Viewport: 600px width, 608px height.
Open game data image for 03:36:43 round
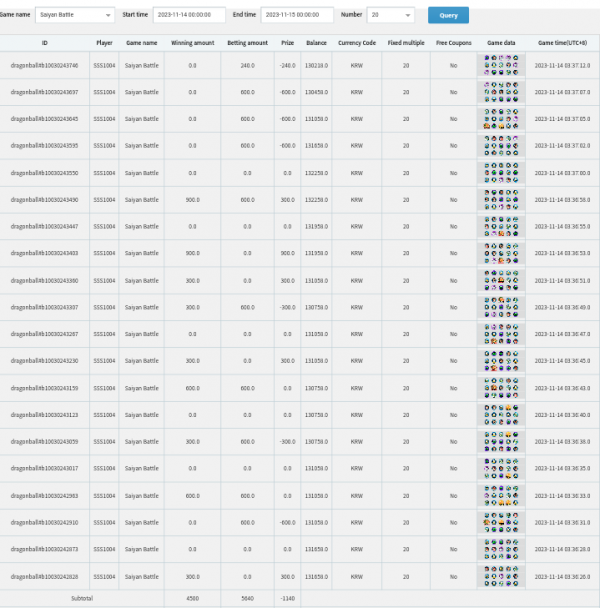[501, 388]
